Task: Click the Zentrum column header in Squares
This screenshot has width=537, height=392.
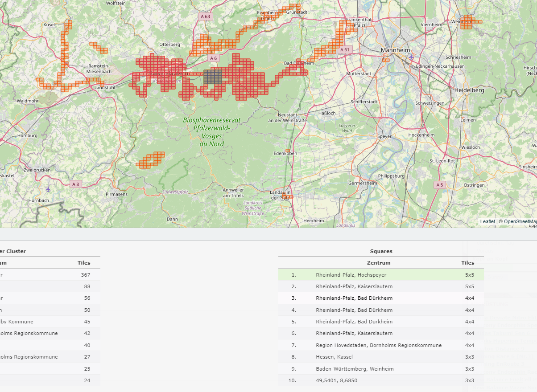Action: 378,263
